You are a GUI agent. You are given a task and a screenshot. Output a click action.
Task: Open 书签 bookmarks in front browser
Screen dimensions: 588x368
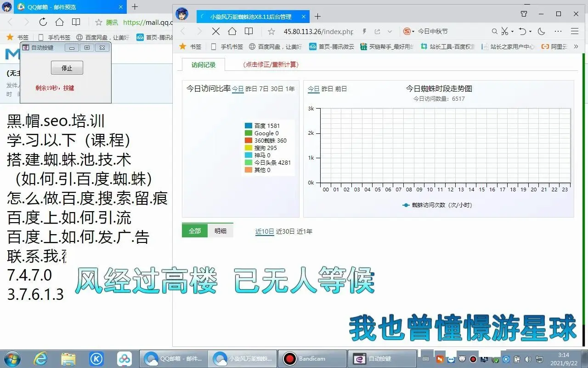tap(190, 46)
